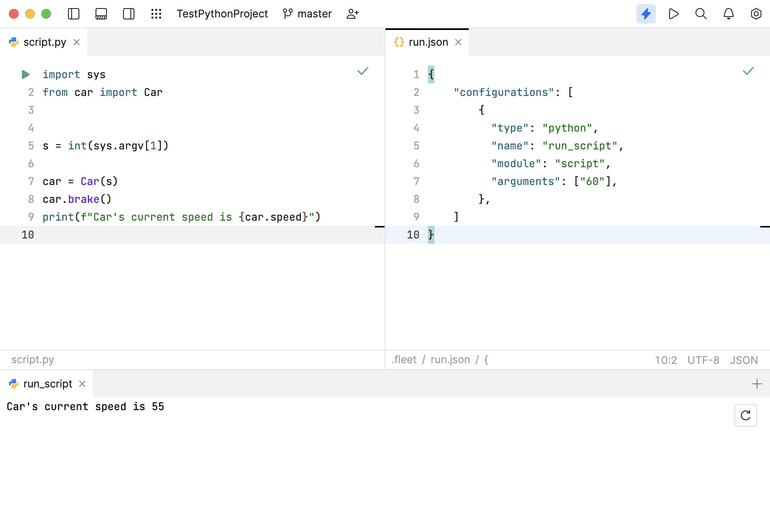770x532 pixels.
Task: Open the master branch dropdown
Action: [x=307, y=13]
